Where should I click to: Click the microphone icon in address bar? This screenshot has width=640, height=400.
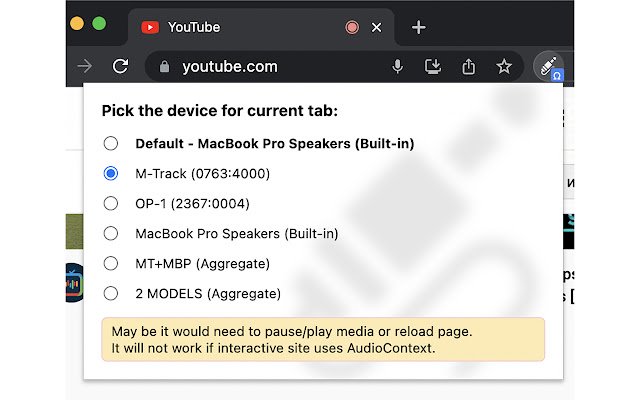[x=398, y=66]
